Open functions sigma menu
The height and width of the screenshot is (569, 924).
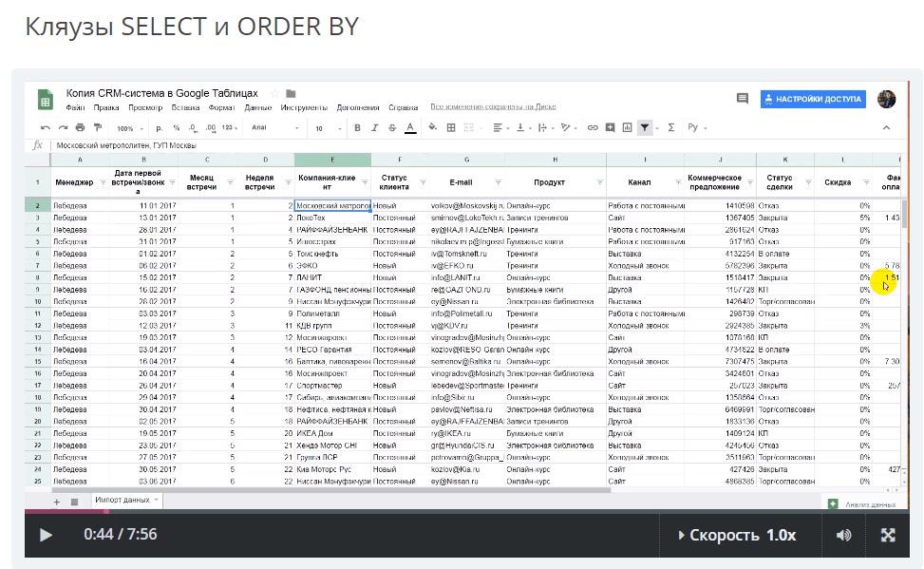pos(670,127)
